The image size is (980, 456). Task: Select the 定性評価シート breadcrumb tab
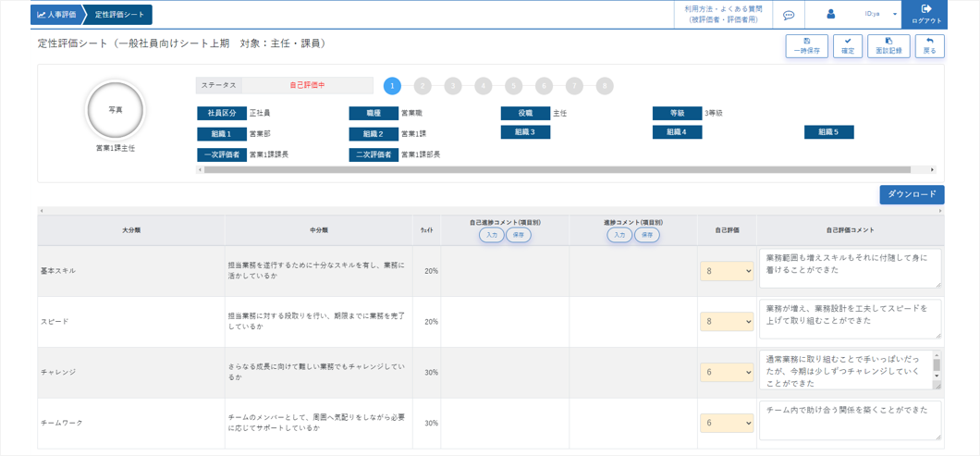point(120,15)
